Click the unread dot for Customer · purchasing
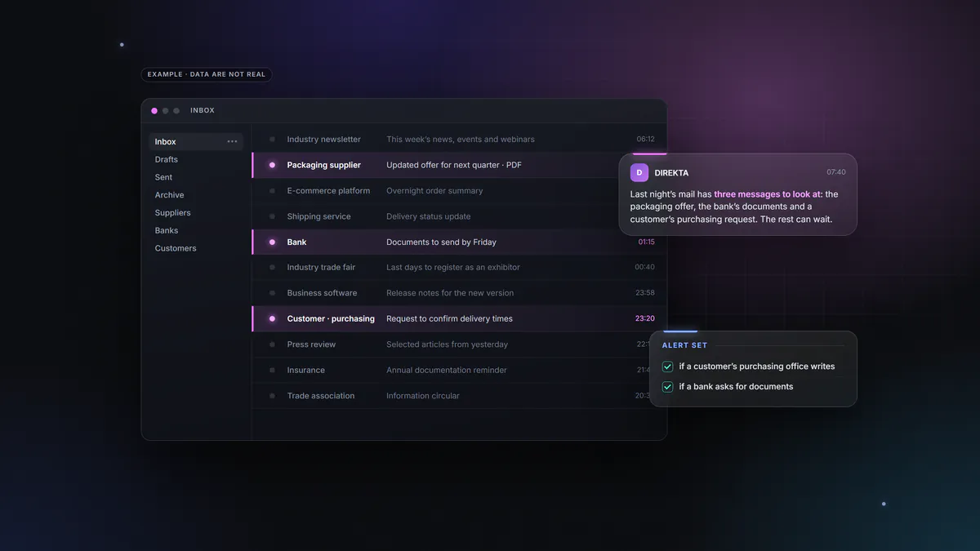The image size is (980, 551). click(x=272, y=319)
